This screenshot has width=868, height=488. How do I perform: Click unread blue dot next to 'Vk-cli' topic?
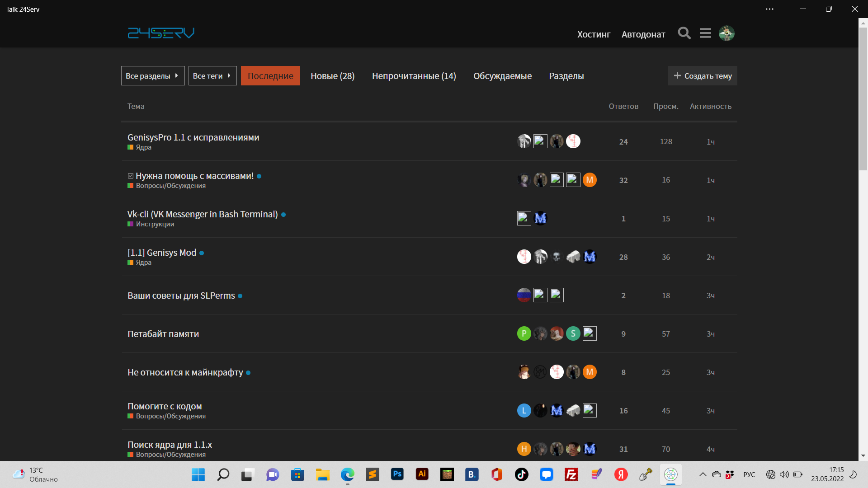[283, 215]
